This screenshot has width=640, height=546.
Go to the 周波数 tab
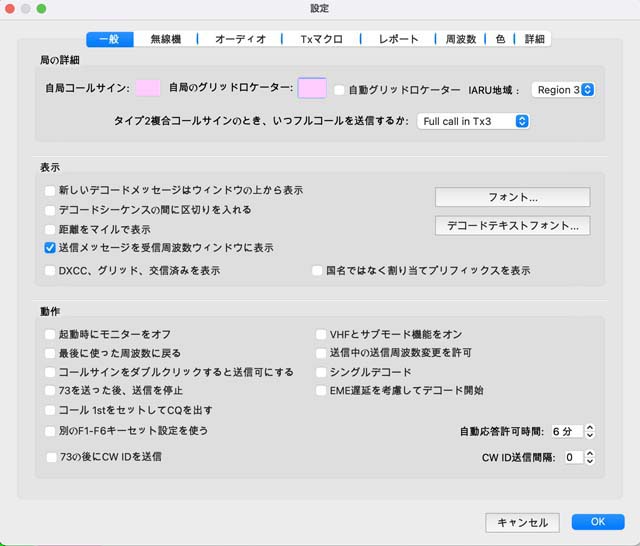pos(460,39)
